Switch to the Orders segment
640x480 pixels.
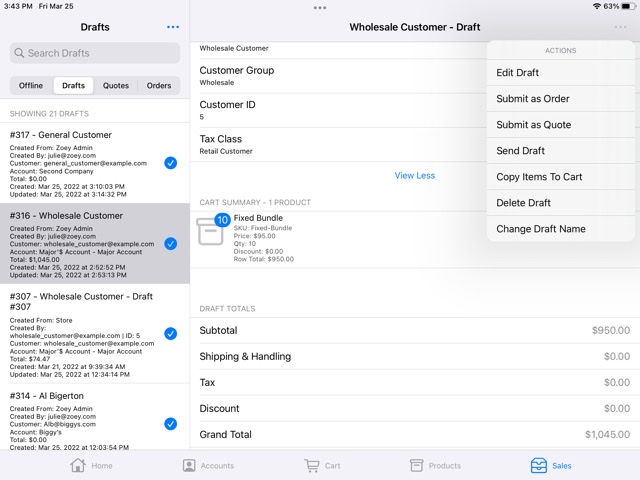pyautogui.click(x=159, y=85)
